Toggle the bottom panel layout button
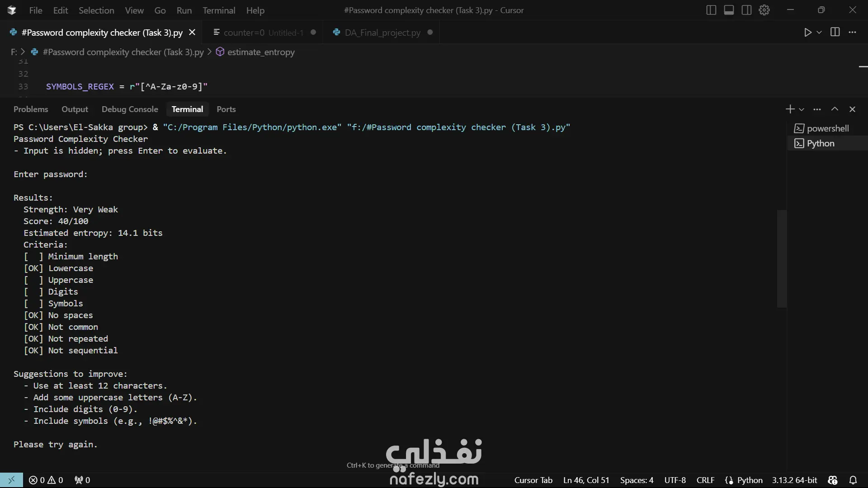This screenshot has height=488, width=868. point(729,10)
